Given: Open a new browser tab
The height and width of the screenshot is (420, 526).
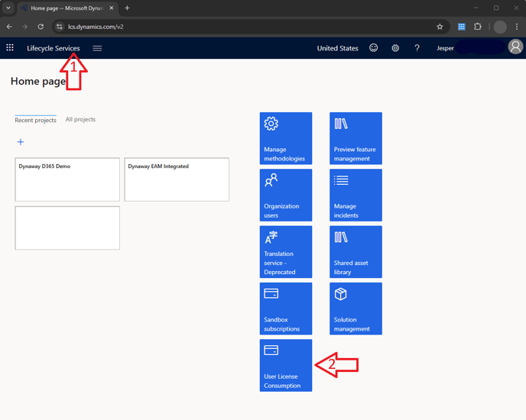Looking at the screenshot, I should [127, 8].
